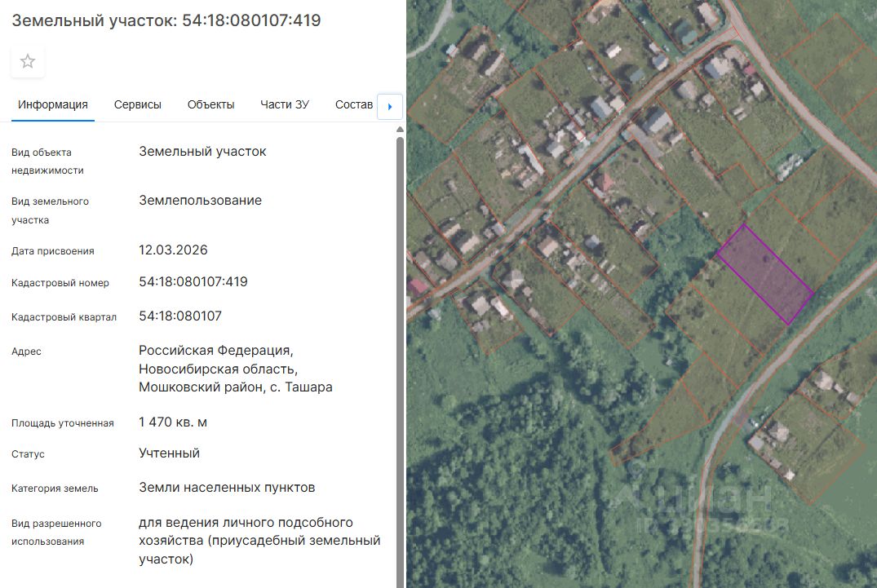
Task: Click the Земли населенных пунктов category value
Action: (x=227, y=488)
